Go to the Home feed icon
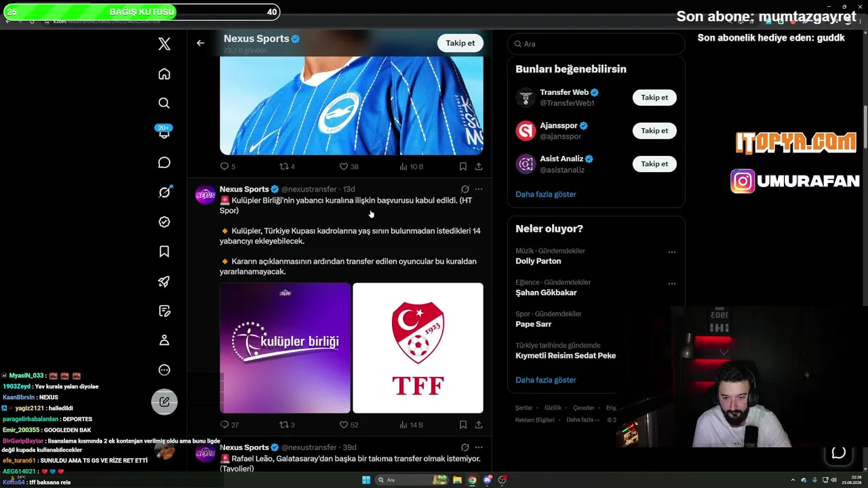Viewport: 868px width, 488px height. coord(164,74)
